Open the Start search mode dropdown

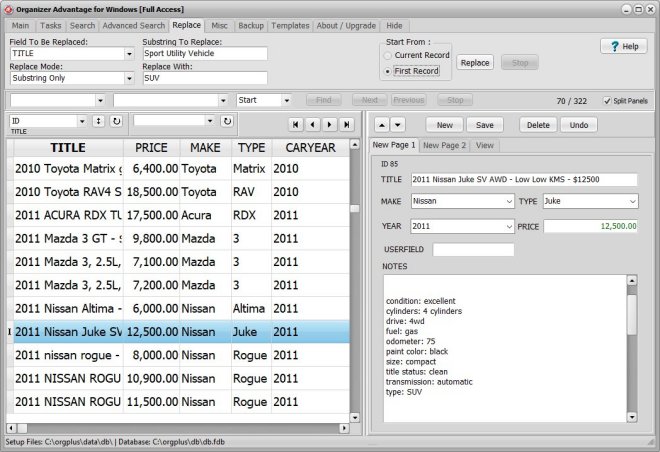287,101
